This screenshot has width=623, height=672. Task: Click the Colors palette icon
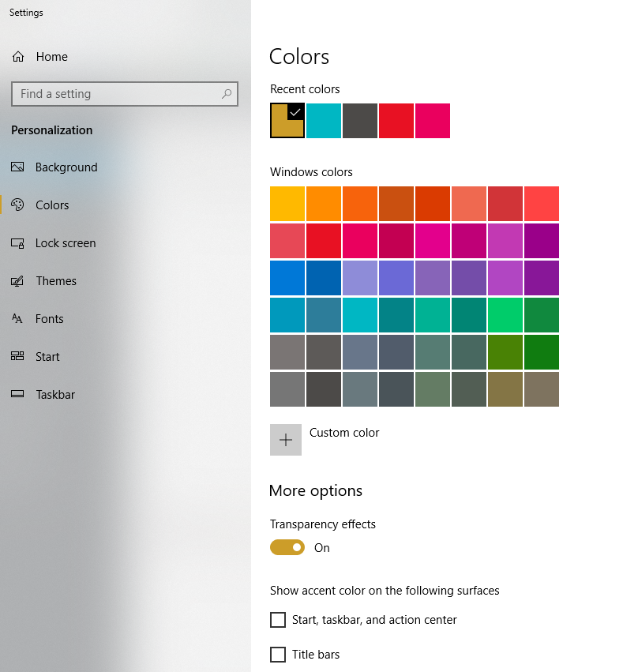tap(17, 205)
